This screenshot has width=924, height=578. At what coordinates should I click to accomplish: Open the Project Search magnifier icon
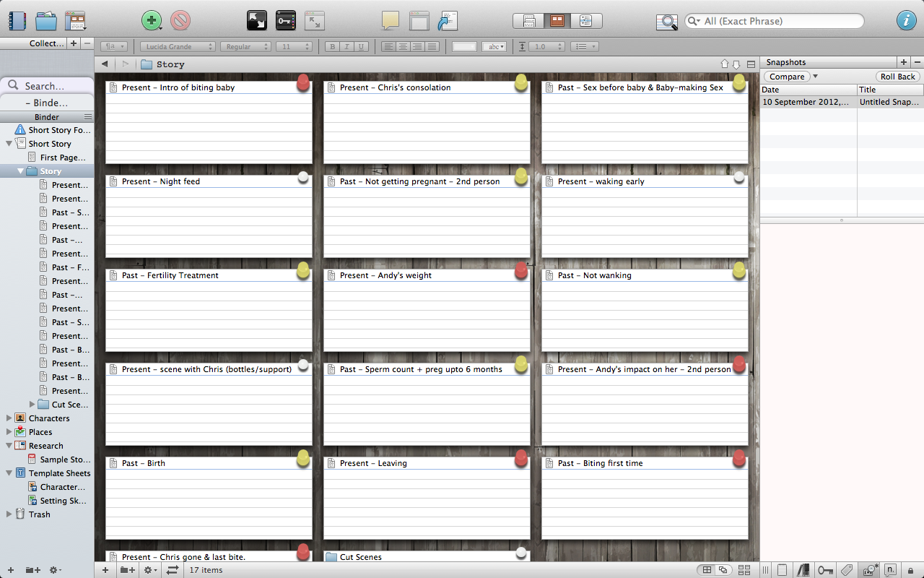tap(666, 22)
